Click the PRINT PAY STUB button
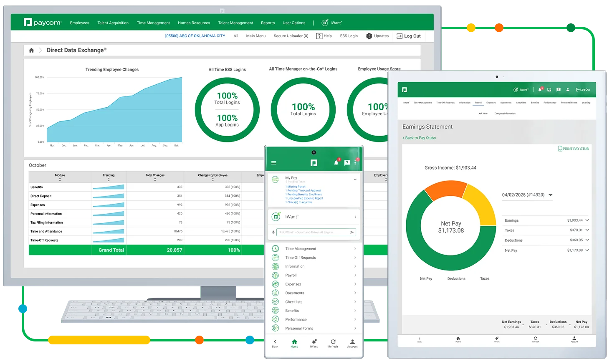This screenshot has height=364, width=612. (573, 149)
